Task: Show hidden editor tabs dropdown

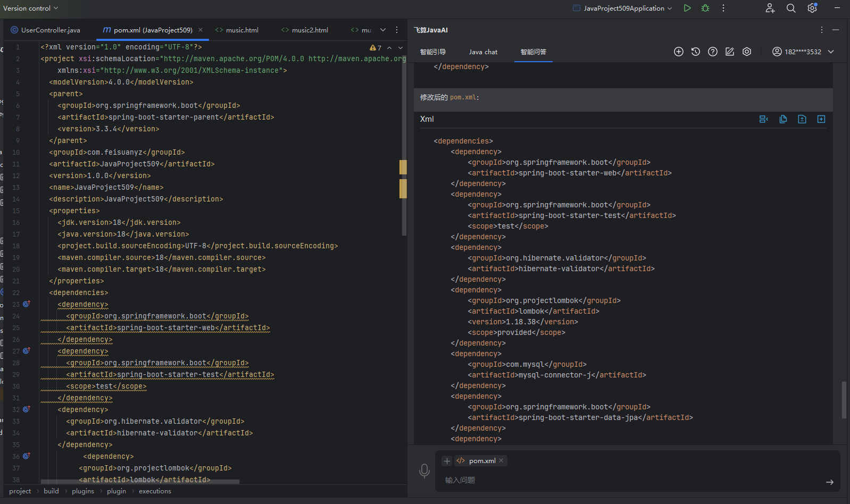Action: [383, 30]
